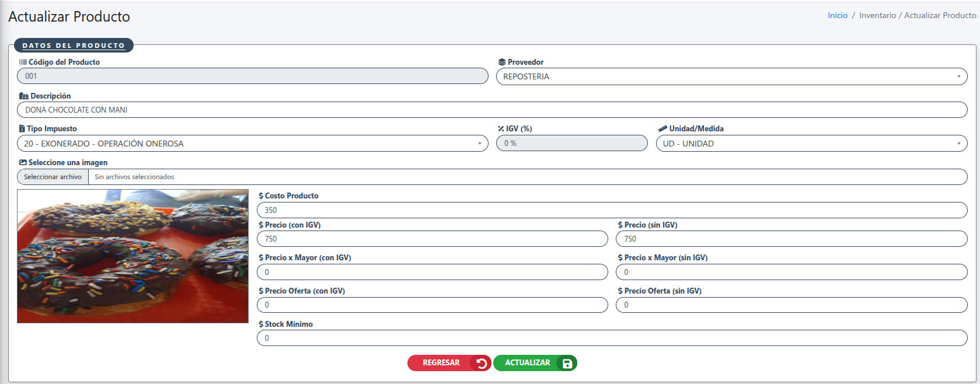Viewport: 980px width, 384px height.
Task: Click the Precio Oferta (sin IGV) field
Action: pos(791,305)
